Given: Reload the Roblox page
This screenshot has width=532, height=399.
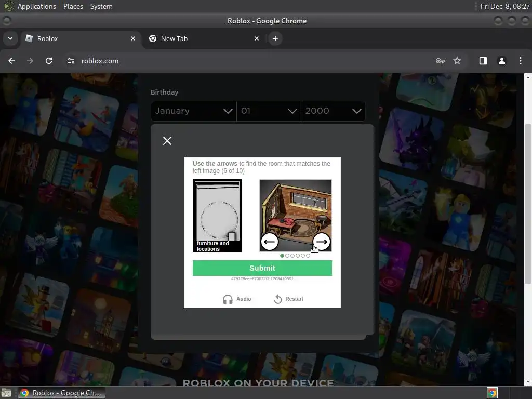Looking at the screenshot, I should coord(49,61).
